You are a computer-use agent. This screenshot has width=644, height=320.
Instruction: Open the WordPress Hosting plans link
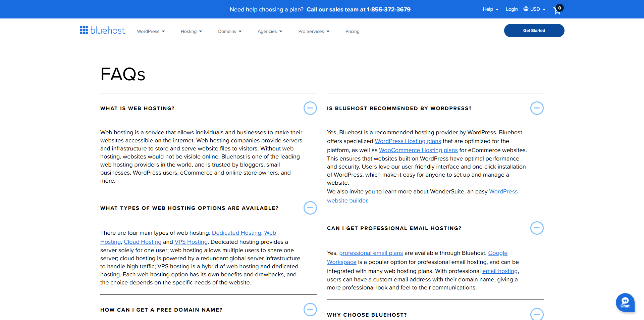tap(408, 141)
